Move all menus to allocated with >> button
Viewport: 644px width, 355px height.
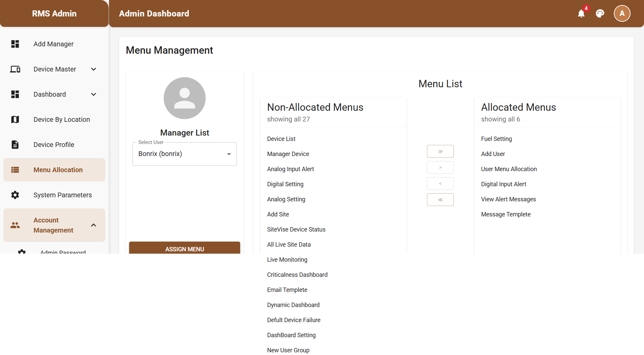coord(440,151)
